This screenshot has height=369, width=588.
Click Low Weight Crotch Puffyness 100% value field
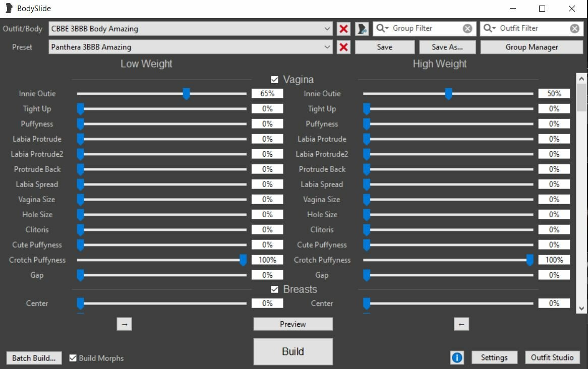coord(267,260)
